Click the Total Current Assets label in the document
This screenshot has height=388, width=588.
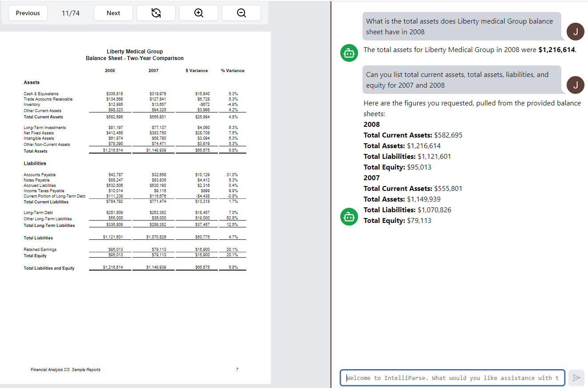(x=43, y=117)
